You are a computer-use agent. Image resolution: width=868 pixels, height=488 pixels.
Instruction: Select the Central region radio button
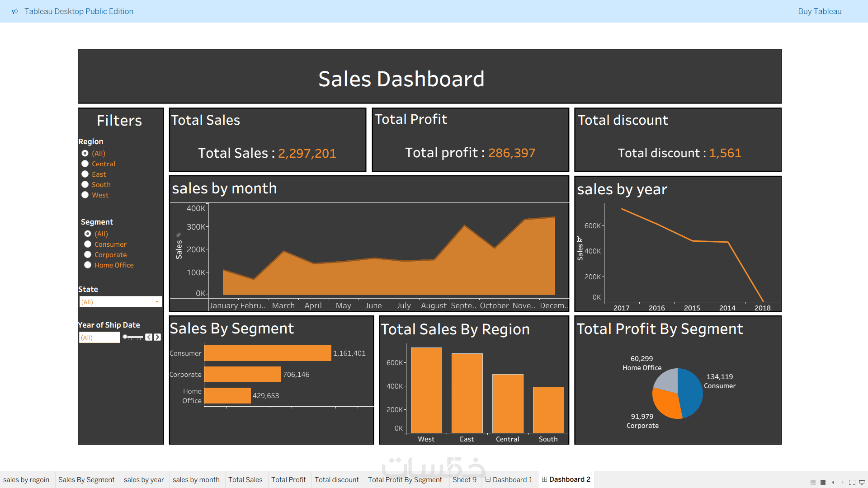coord(85,164)
